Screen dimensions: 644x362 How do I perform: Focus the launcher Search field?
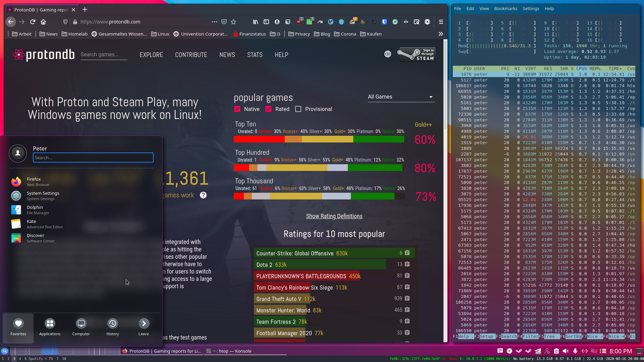coord(93,158)
